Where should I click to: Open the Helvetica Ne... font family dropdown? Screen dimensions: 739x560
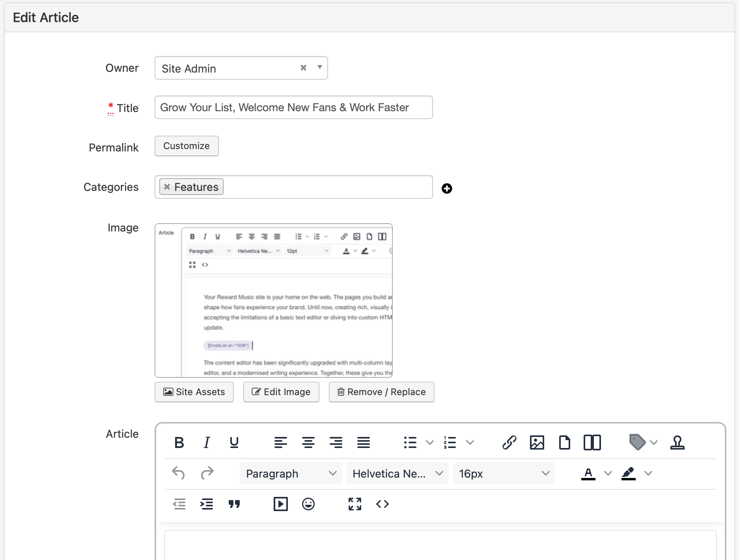click(397, 473)
